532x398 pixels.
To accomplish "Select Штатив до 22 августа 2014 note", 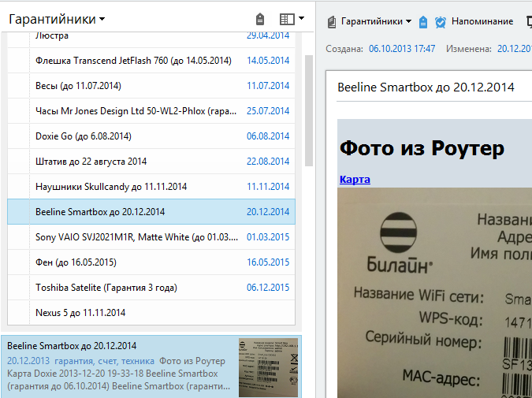I will [x=151, y=161].
